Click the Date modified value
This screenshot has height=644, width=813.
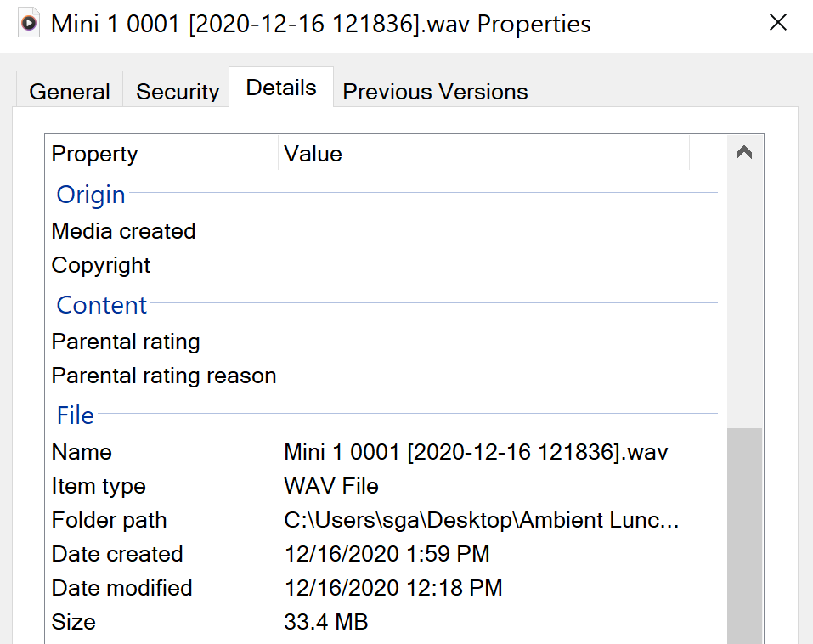[x=392, y=588]
